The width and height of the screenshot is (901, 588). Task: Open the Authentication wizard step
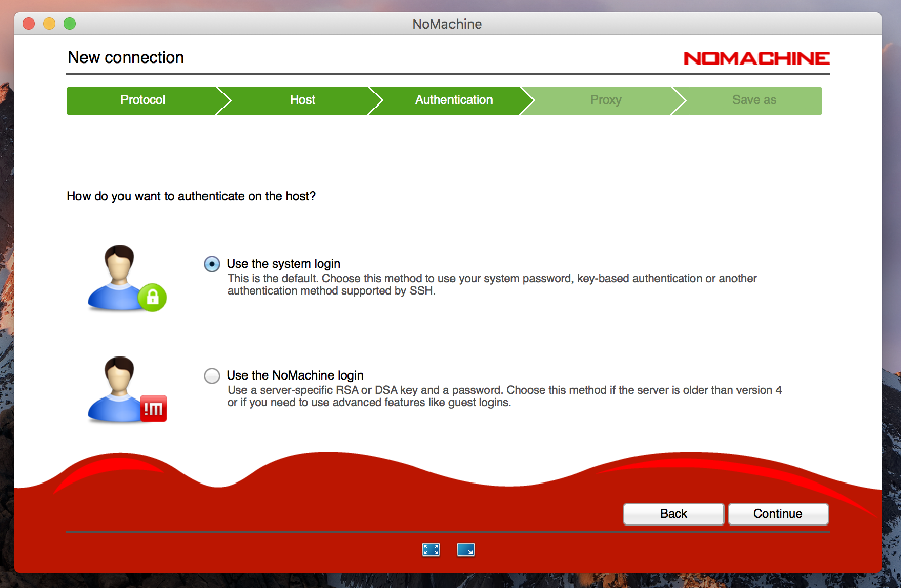point(454,100)
